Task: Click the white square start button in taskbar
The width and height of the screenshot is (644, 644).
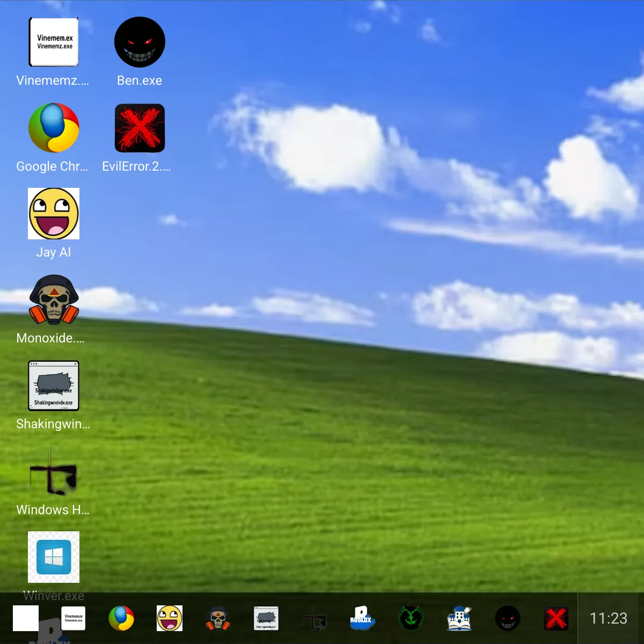Action: 26,618
